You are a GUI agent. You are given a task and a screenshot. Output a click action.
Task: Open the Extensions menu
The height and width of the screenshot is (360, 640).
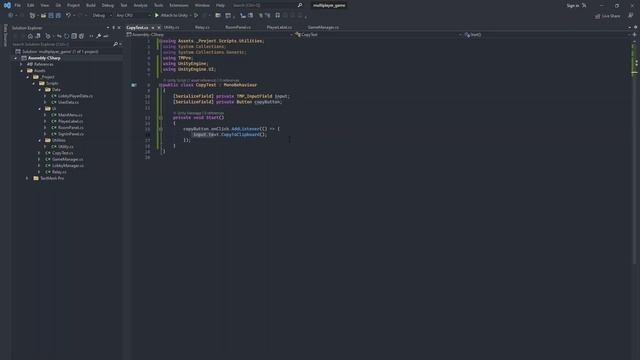pos(179,5)
